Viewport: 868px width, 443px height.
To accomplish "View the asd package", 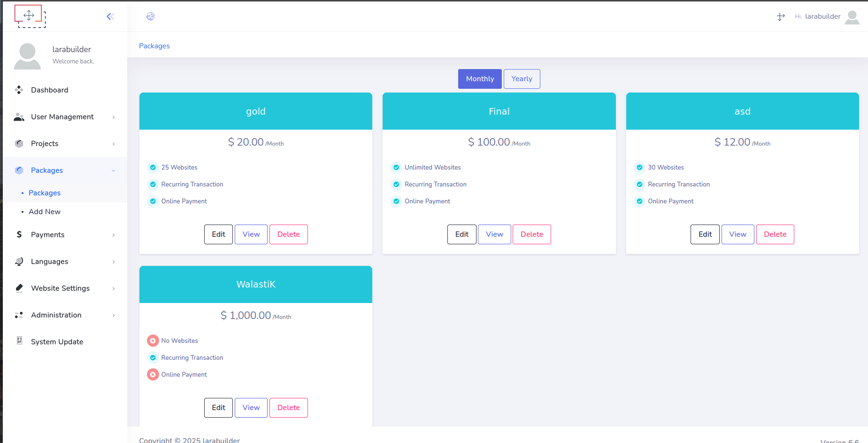I will point(738,234).
